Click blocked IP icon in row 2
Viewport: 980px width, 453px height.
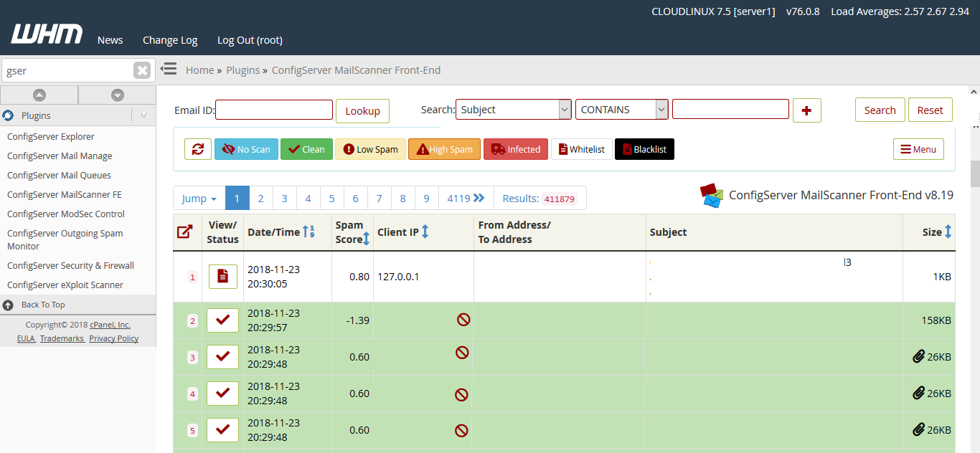click(463, 320)
